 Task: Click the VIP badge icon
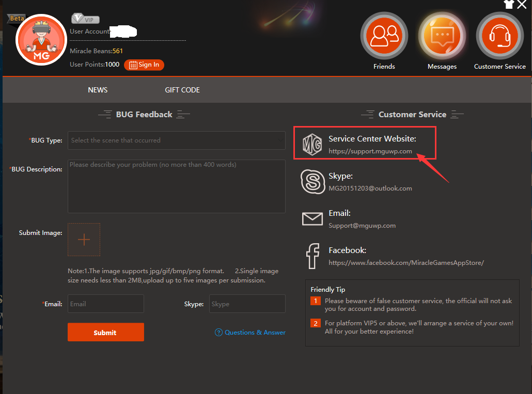pos(86,19)
